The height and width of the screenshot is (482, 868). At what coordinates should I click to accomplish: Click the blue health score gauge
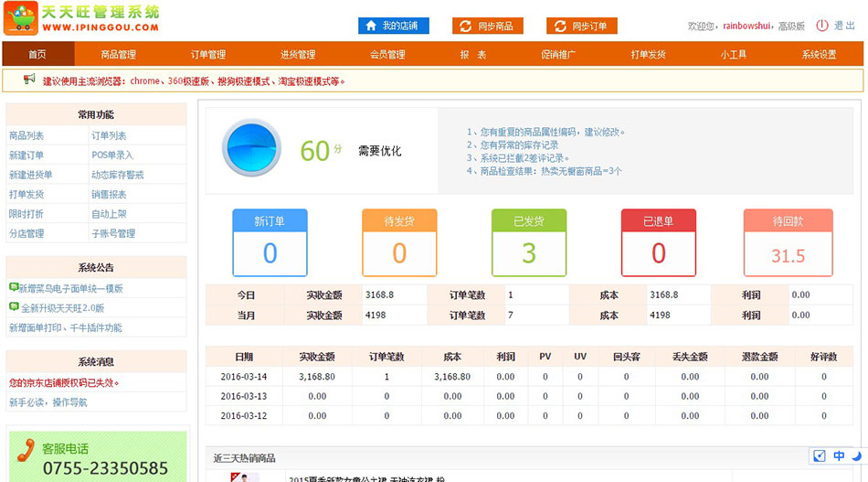point(249,149)
